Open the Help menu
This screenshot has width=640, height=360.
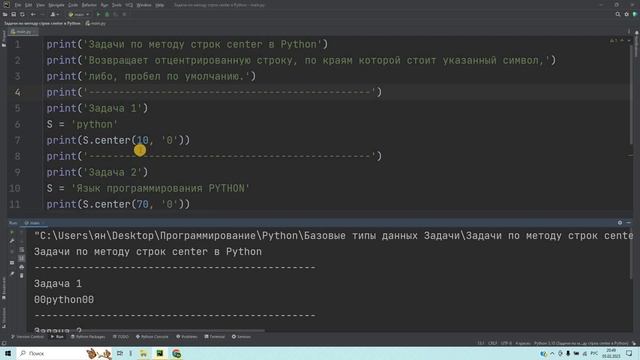pos(160,5)
